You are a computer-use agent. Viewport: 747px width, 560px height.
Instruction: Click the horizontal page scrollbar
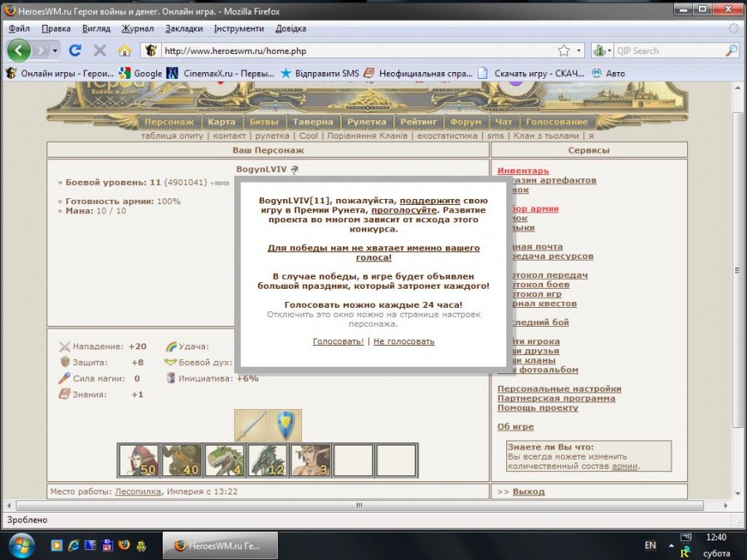(x=359, y=505)
